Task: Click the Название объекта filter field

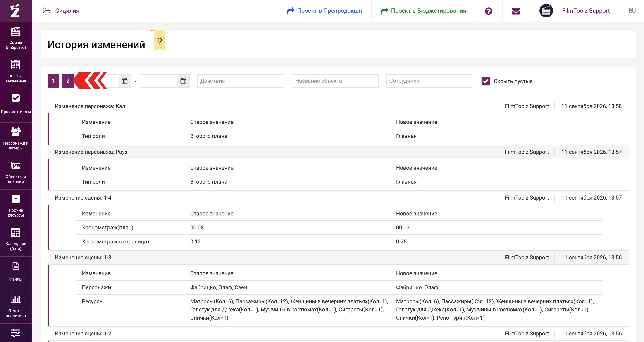Action: [335, 81]
